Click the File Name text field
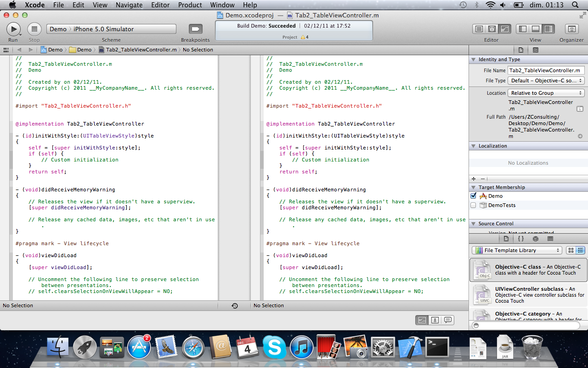Screen dimensions: 588x368 click(x=546, y=70)
